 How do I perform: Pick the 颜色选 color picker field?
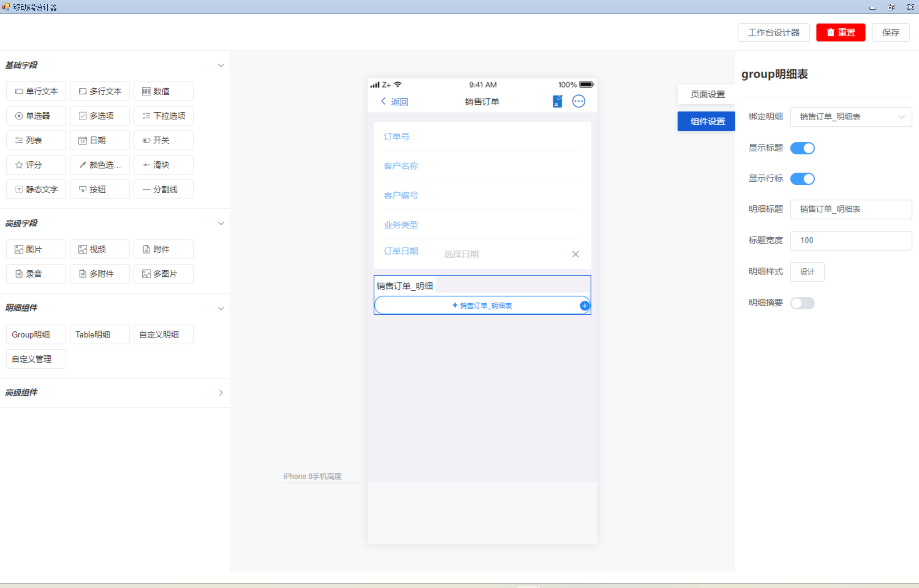(x=100, y=165)
